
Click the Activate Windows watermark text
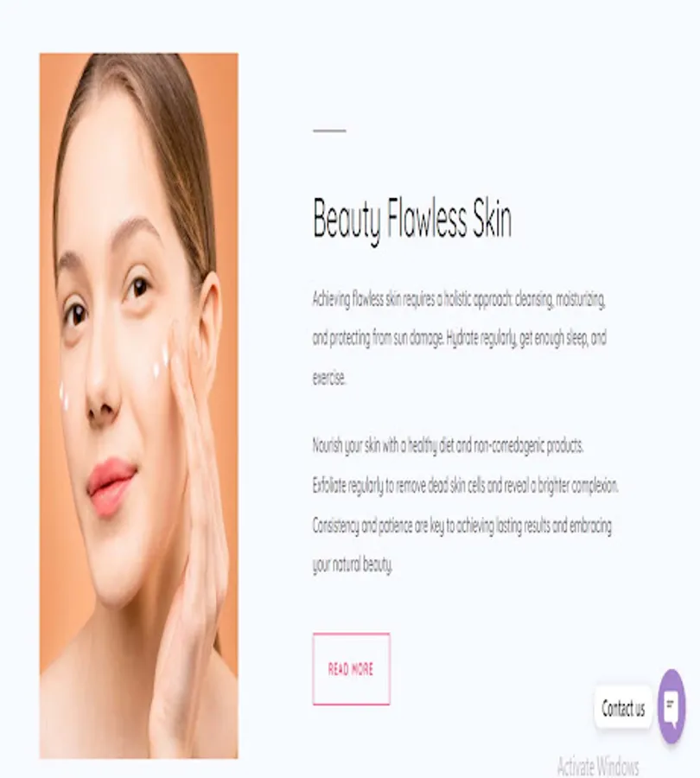598,767
